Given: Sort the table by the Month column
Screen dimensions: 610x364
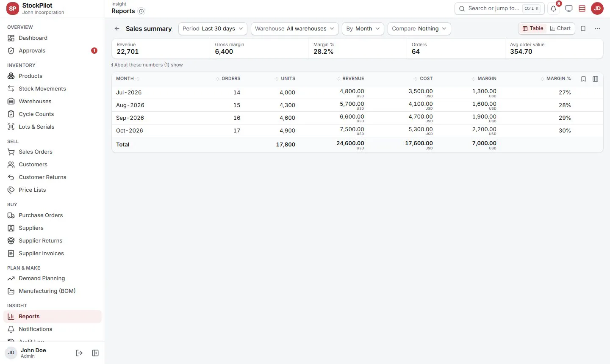Looking at the screenshot, I should pos(128,79).
